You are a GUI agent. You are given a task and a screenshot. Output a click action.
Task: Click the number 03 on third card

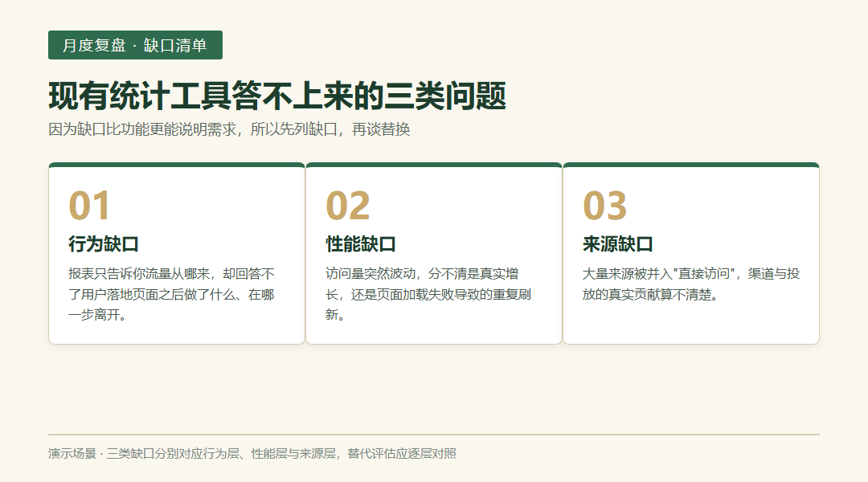(604, 206)
